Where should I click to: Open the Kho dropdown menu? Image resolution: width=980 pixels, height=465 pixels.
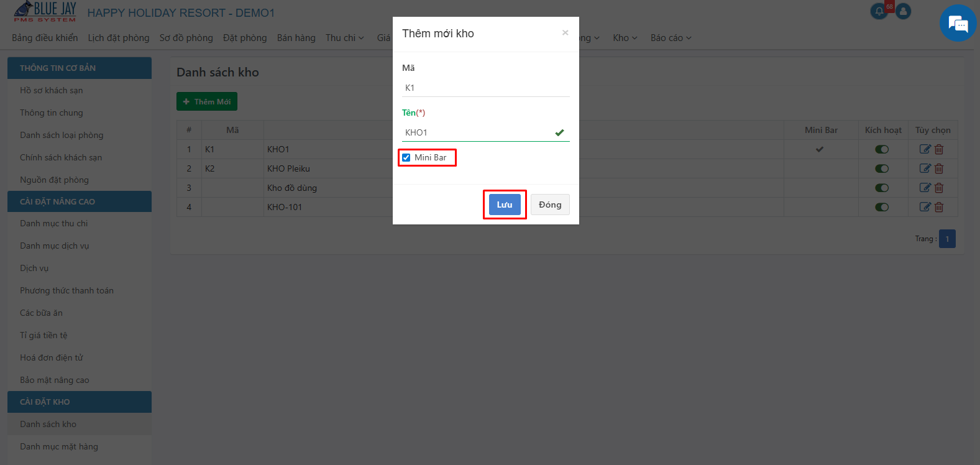tap(625, 38)
